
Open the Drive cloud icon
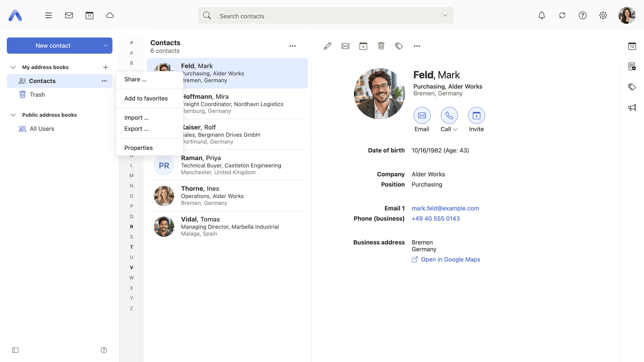[110, 16]
